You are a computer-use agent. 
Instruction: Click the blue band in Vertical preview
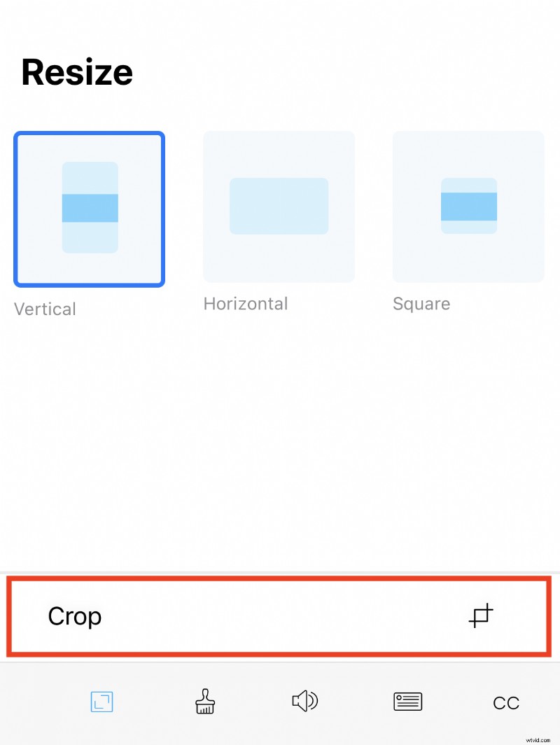(x=90, y=208)
